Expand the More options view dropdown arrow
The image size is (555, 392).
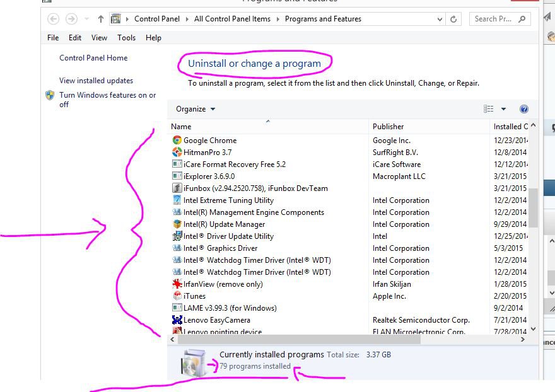point(503,109)
